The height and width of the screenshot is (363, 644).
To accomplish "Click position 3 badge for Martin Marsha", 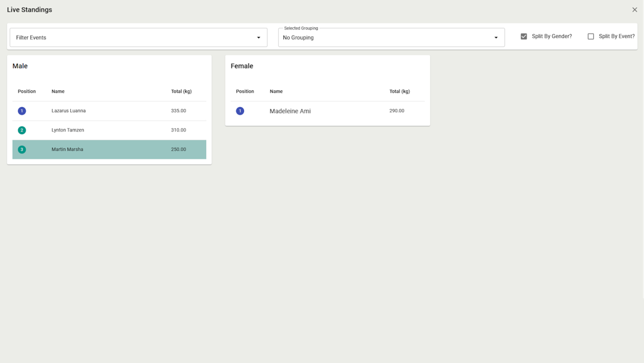I will pyautogui.click(x=22, y=150).
